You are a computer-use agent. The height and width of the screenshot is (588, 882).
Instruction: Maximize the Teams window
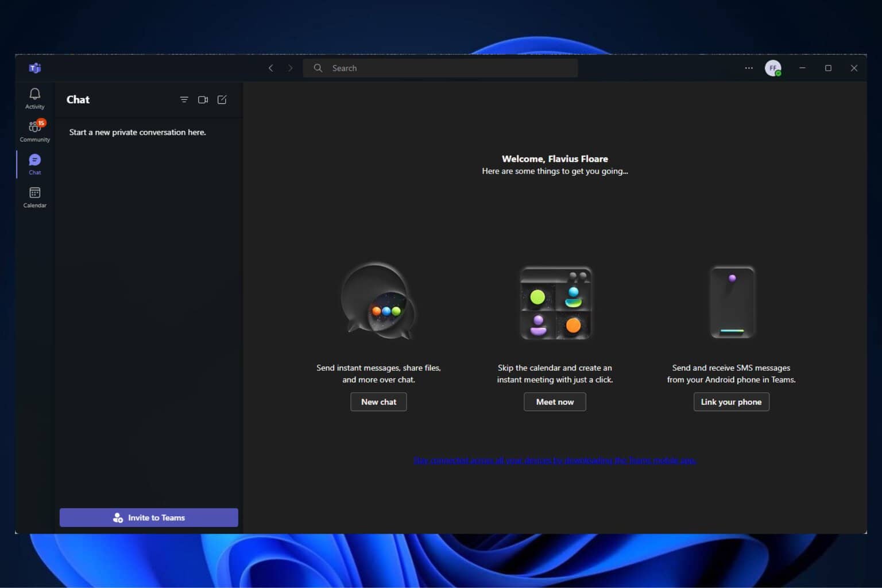pos(828,68)
